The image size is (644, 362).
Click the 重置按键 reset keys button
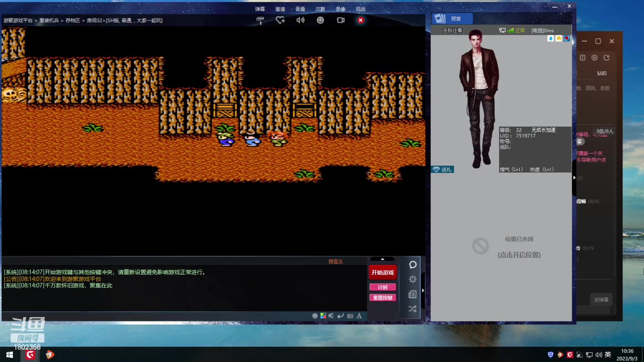[382, 298]
